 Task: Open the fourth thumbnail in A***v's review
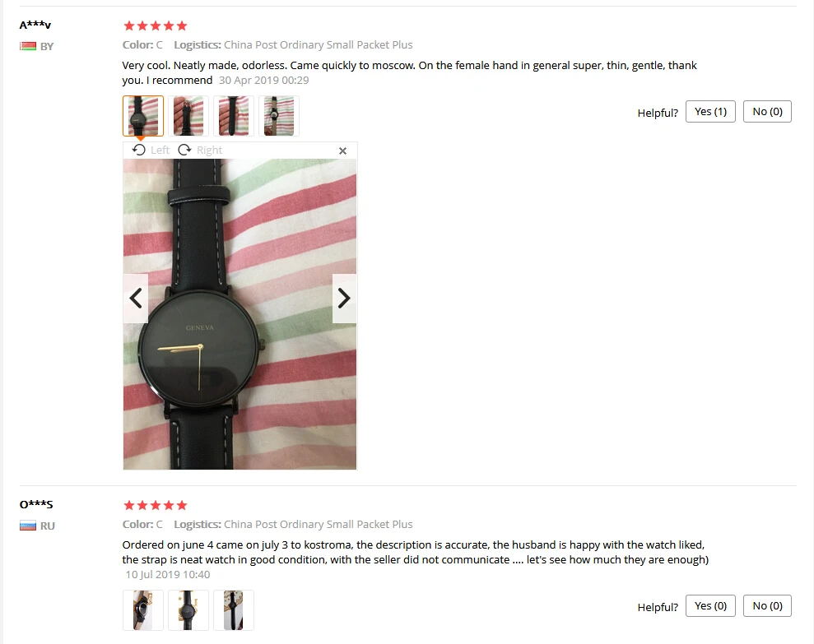click(279, 116)
